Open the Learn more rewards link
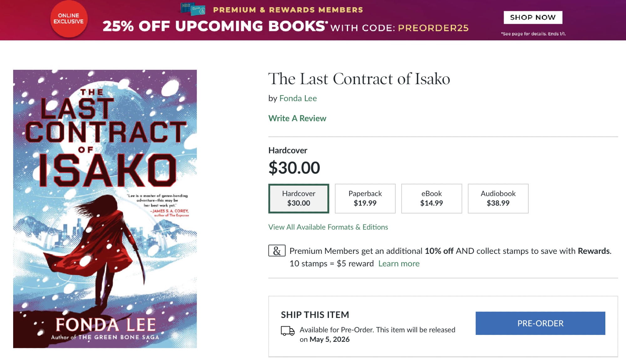 point(399,264)
